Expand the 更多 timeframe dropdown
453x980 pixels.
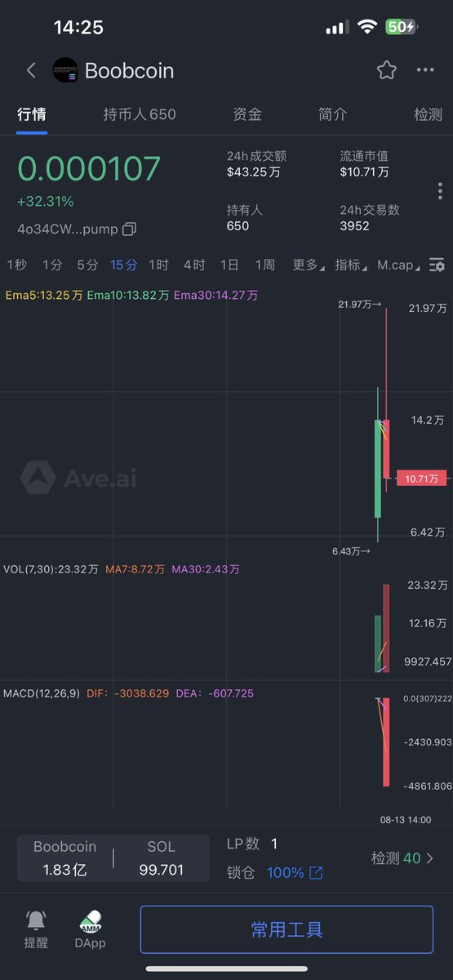308,265
